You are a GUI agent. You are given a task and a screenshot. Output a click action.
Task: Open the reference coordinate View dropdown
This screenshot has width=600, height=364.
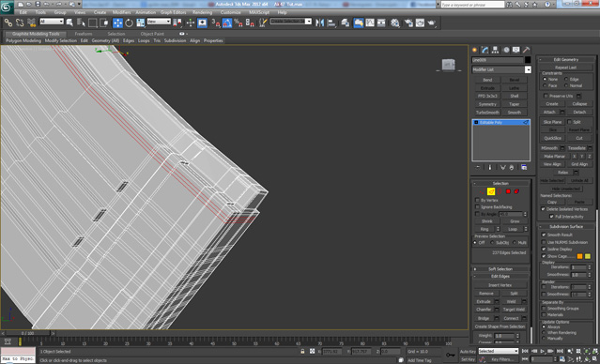coord(159,22)
